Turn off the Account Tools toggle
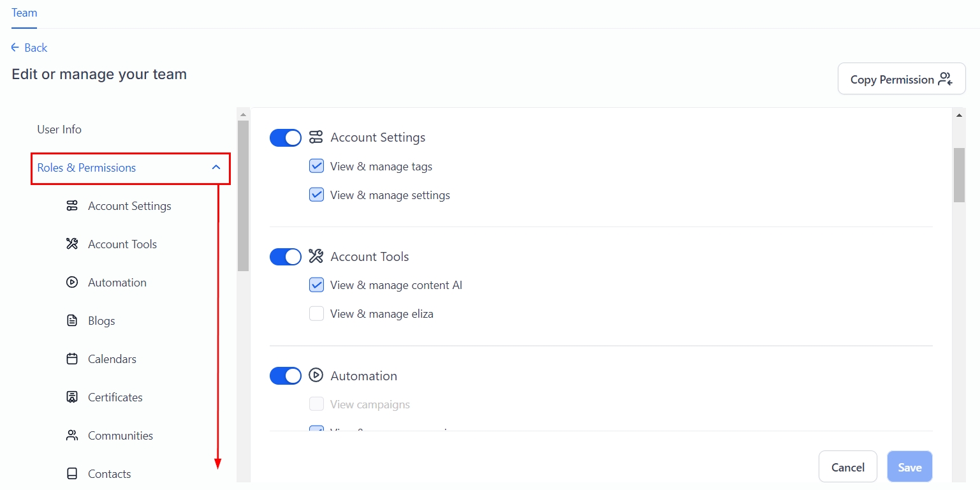Image resolution: width=980 pixels, height=490 pixels. (x=285, y=256)
